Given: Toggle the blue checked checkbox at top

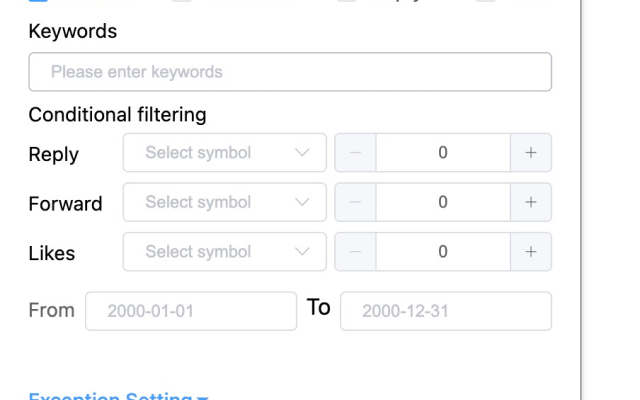Looking at the screenshot, I should pyautogui.click(x=37, y=1).
